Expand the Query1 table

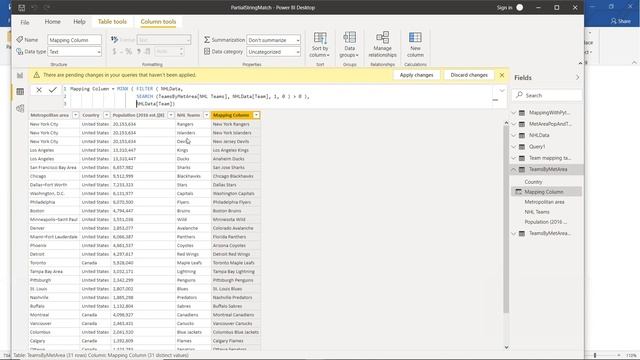pyautogui.click(x=514, y=147)
